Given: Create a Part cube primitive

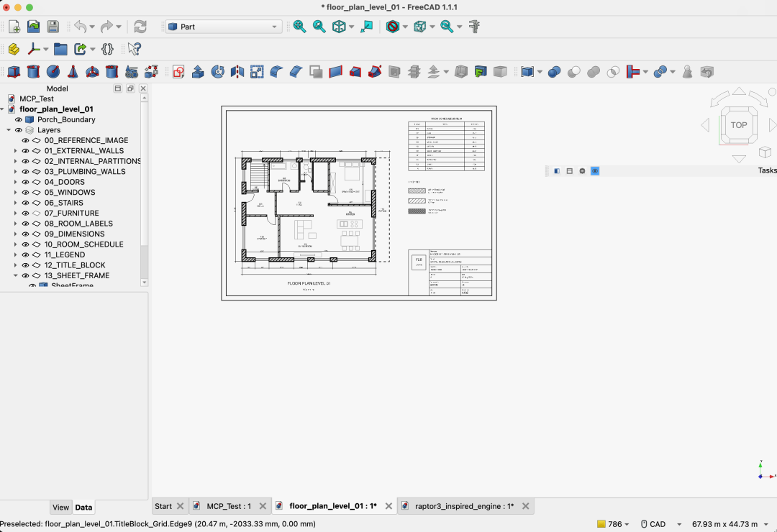Looking at the screenshot, I should (x=14, y=72).
